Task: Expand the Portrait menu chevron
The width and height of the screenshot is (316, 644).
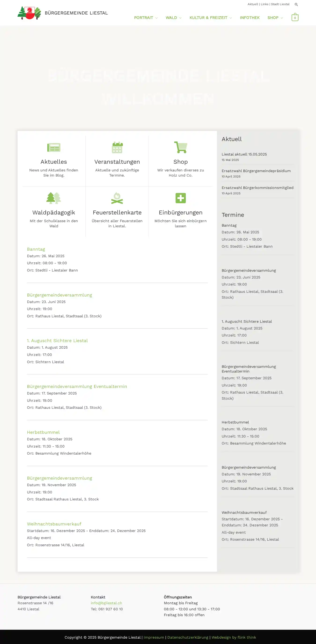Action: pyautogui.click(x=156, y=18)
